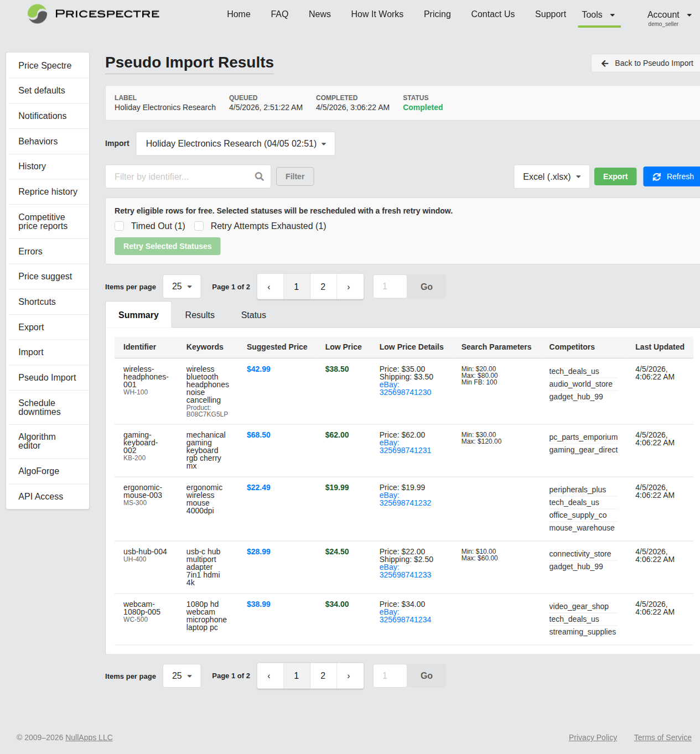
Task: Click the circular refresh arrows icon
Action: (657, 176)
